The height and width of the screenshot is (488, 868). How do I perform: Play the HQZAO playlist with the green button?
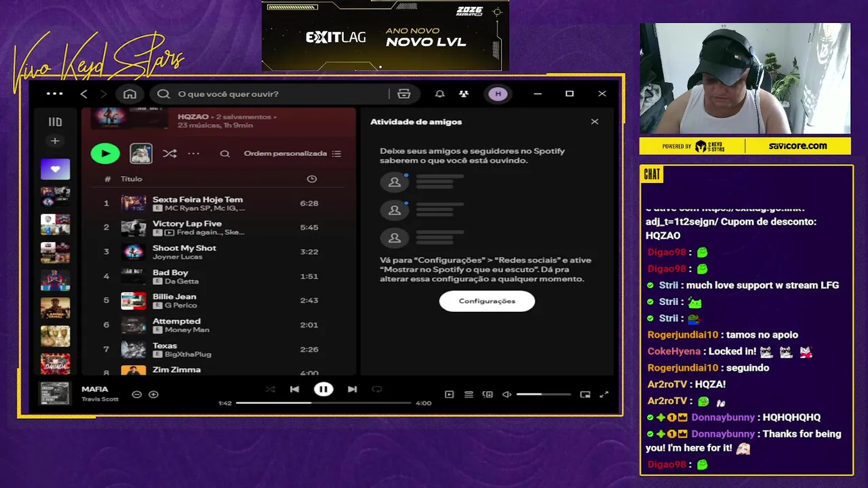(105, 154)
